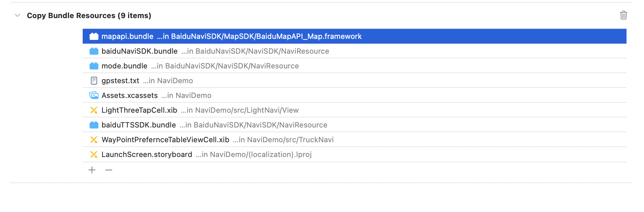This screenshot has width=644, height=212.
Task: Click the LaunchScreen.storyboard file icon
Action: 94,154
